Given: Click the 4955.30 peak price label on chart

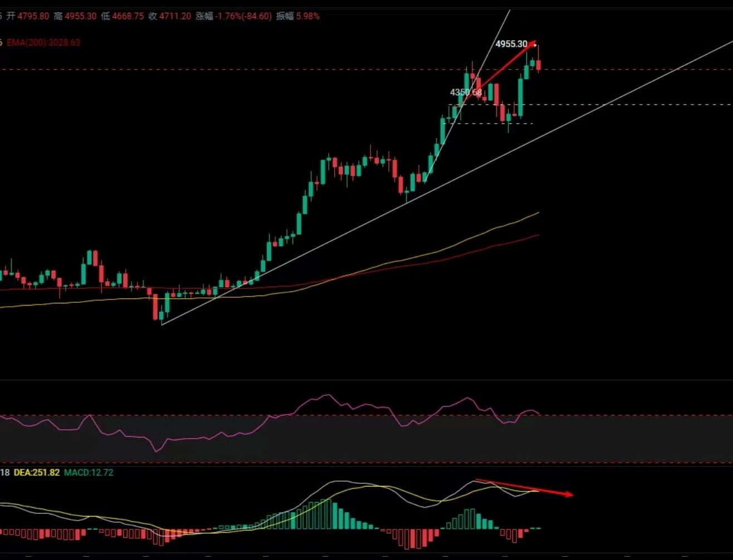Looking at the screenshot, I should pyautogui.click(x=511, y=44).
